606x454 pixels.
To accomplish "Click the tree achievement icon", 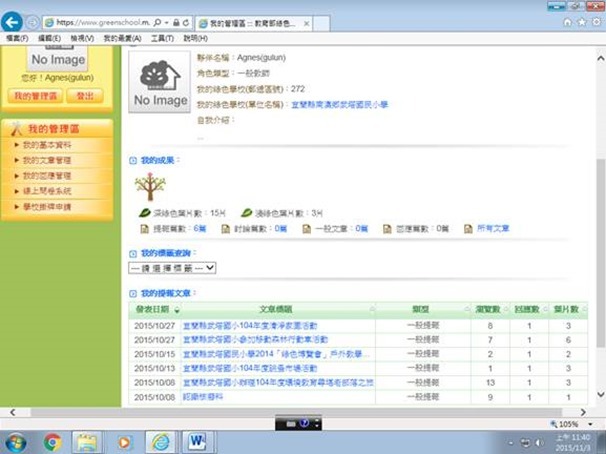I will 150,187.
